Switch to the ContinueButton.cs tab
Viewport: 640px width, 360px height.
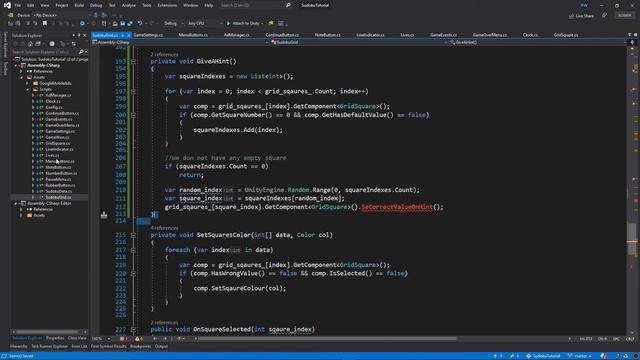(x=282, y=35)
